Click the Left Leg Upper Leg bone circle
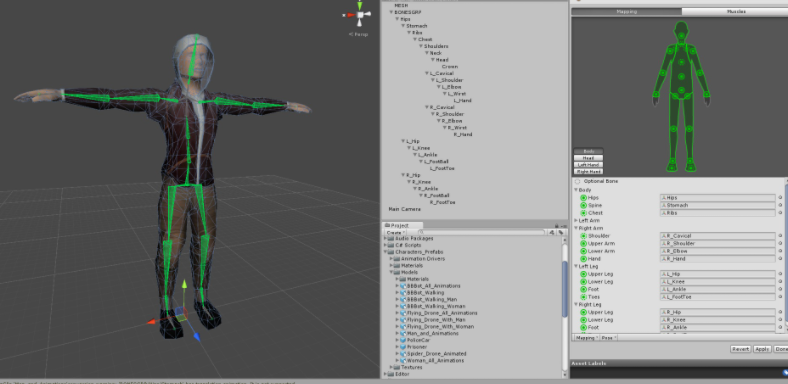The height and width of the screenshot is (384, 788). coord(583,274)
